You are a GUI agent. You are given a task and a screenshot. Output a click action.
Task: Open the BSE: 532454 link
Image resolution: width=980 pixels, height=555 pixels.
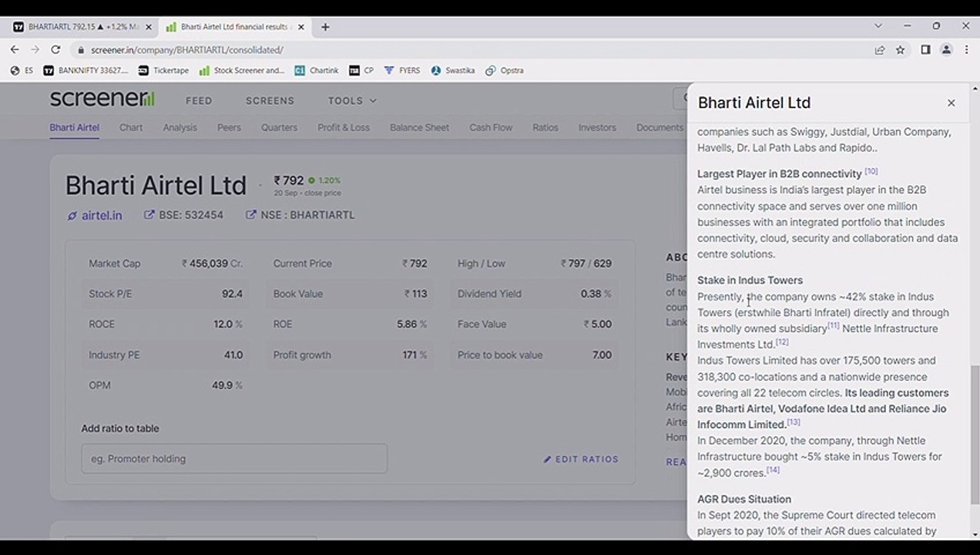click(x=184, y=215)
